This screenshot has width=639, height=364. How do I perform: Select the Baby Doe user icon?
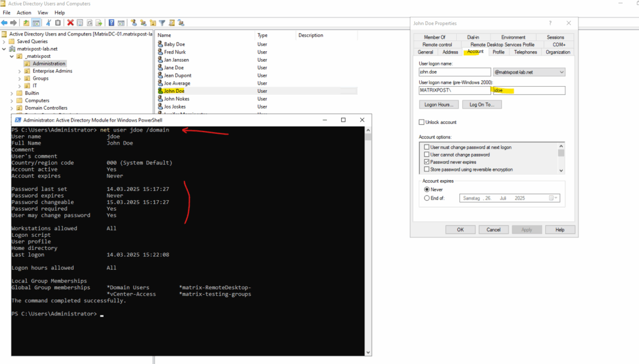click(x=160, y=44)
